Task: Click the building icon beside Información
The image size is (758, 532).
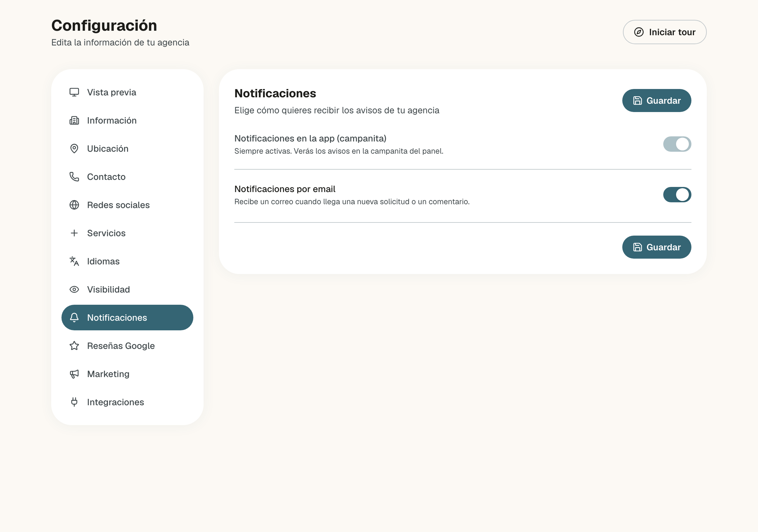Action: click(x=74, y=120)
